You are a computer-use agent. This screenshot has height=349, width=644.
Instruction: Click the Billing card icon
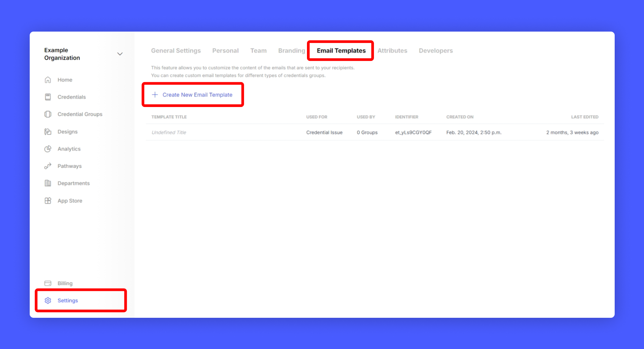48,283
